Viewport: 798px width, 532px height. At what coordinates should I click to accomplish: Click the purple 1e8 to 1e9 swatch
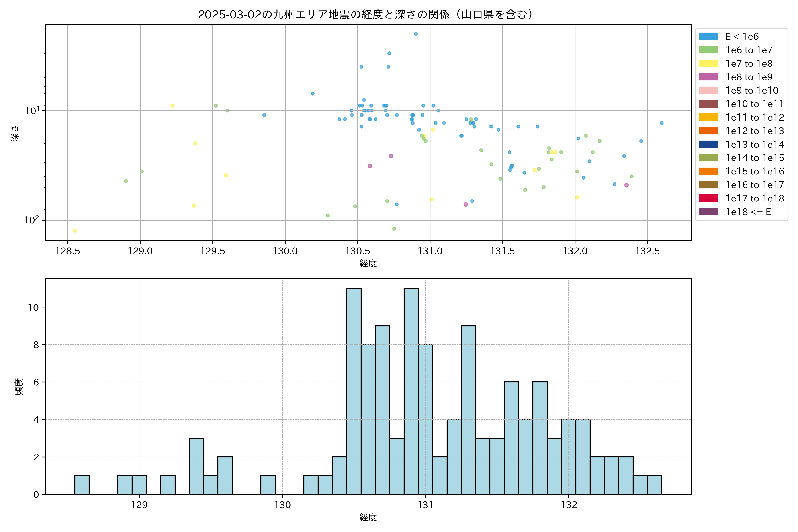click(x=708, y=77)
